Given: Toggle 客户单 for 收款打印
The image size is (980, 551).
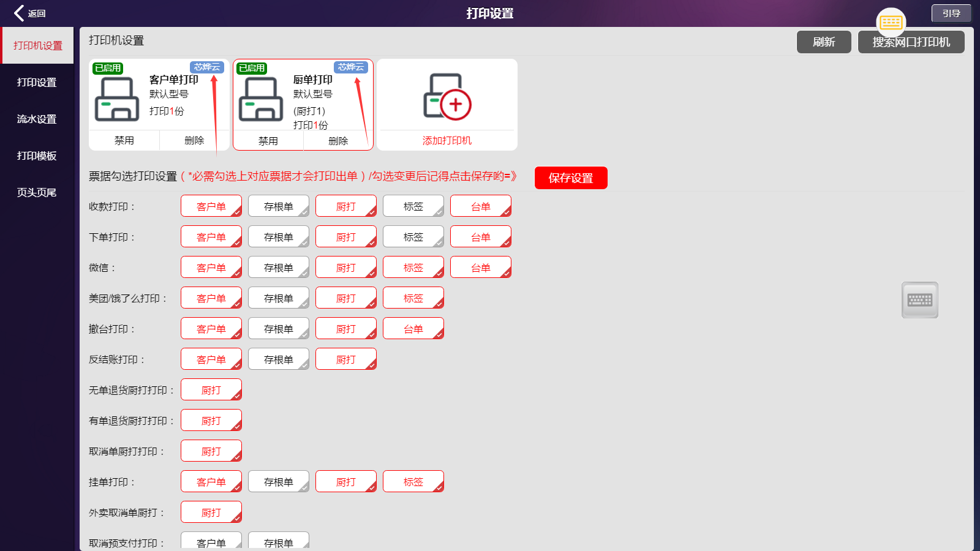Looking at the screenshot, I should tap(211, 206).
